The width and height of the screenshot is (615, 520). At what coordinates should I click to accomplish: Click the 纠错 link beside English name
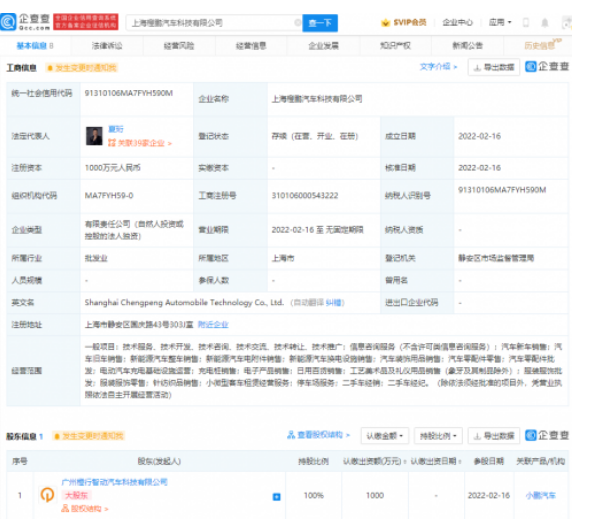[334, 302]
